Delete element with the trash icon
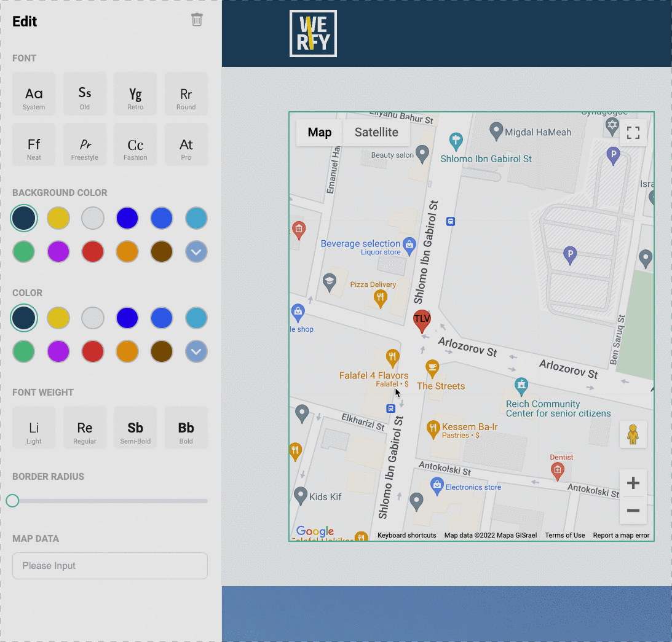This screenshot has height=642, width=672. pos(197,20)
